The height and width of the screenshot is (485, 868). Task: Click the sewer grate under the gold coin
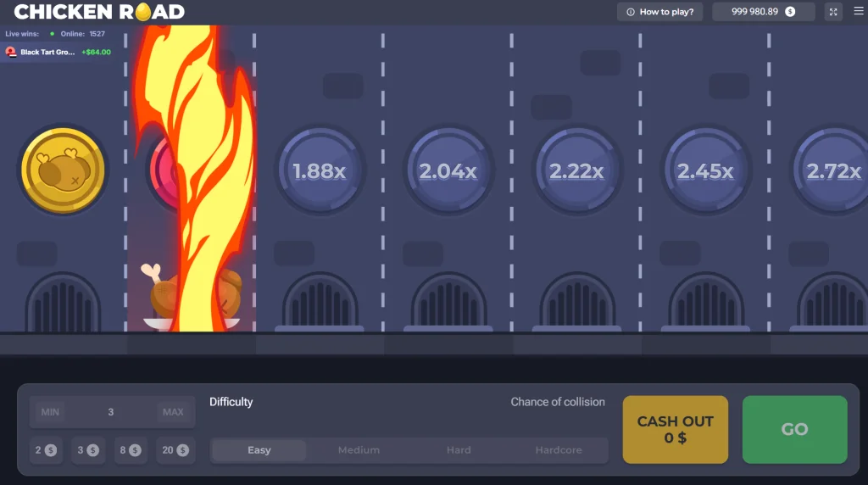(63, 302)
